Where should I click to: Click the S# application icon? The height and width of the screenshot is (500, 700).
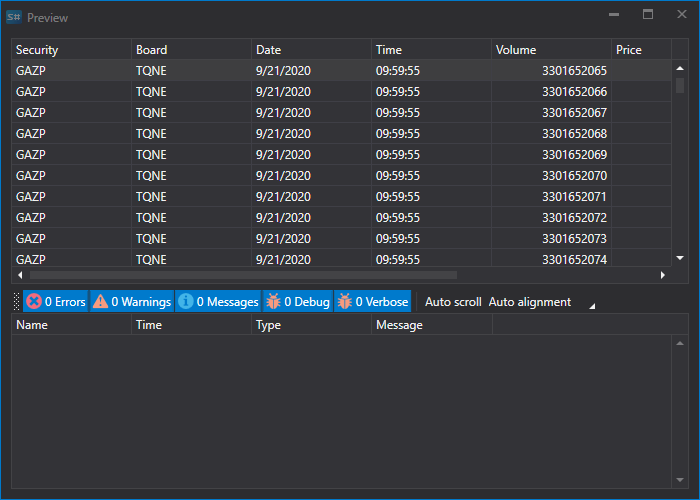pyautogui.click(x=14, y=17)
